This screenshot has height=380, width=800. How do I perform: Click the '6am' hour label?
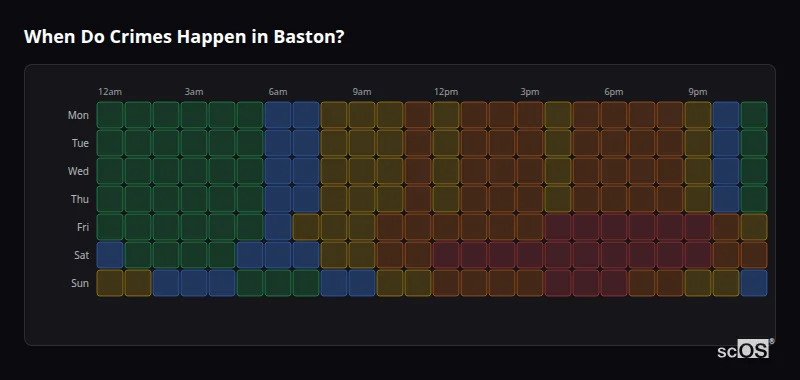(x=278, y=92)
